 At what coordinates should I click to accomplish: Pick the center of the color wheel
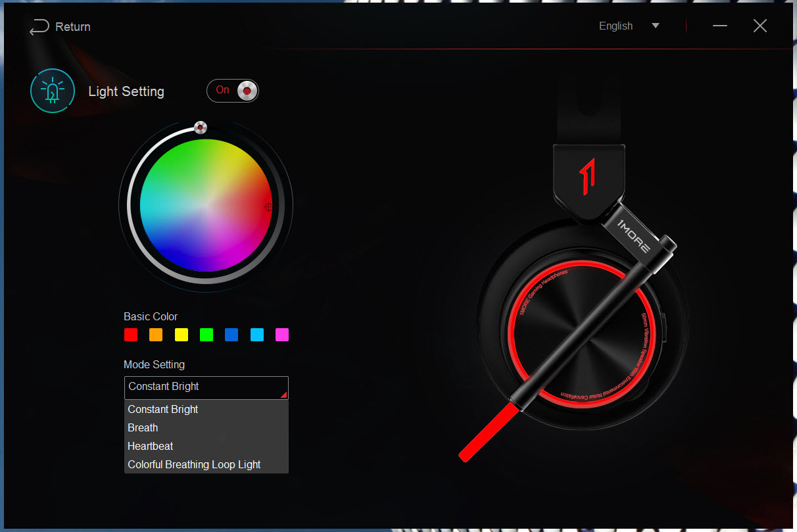(x=206, y=205)
